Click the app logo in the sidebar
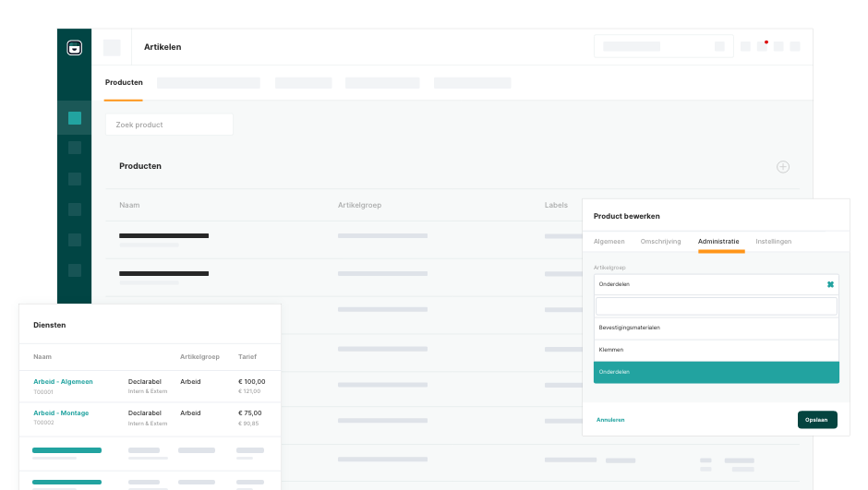The image size is (868, 490). (x=75, y=47)
